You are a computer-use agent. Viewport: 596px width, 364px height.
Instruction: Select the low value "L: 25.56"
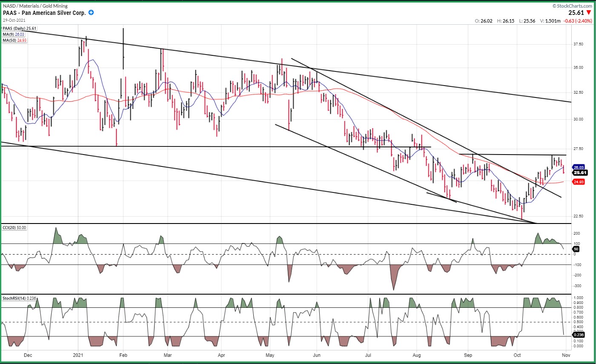[528, 21]
